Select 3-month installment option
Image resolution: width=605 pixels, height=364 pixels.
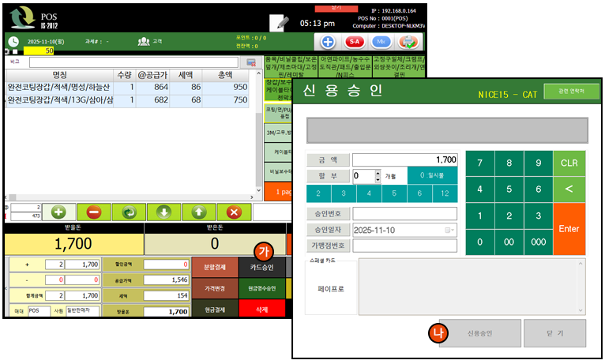[344, 193]
